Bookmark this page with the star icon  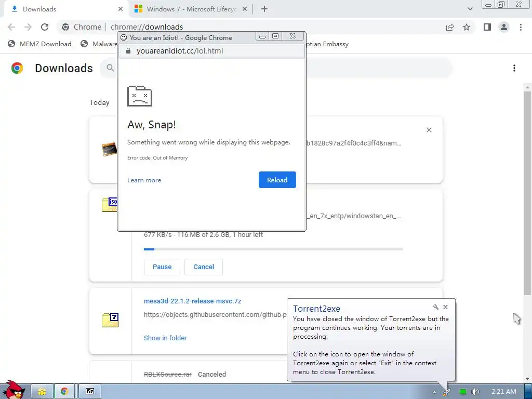(467, 27)
